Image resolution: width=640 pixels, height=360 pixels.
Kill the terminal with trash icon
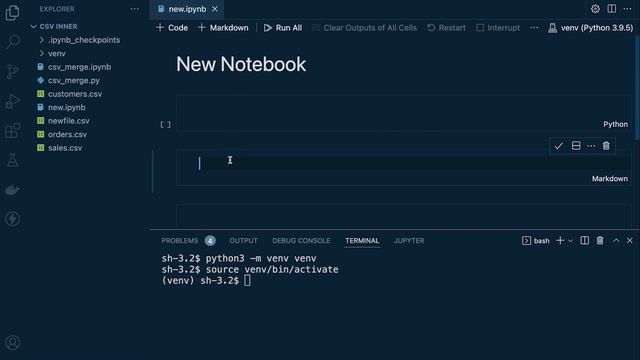coord(600,241)
